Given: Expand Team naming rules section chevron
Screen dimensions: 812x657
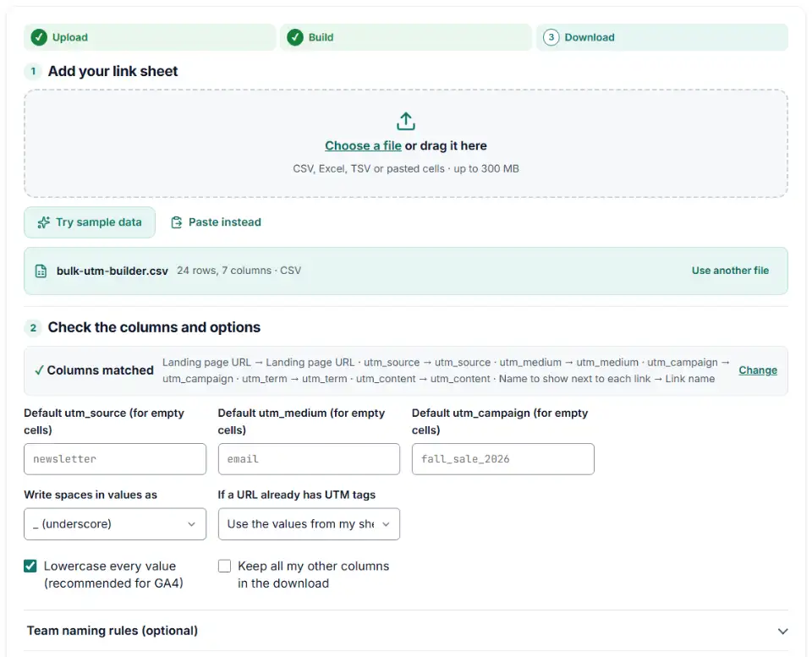Looking at the screenshot, I should pos(782,631).
